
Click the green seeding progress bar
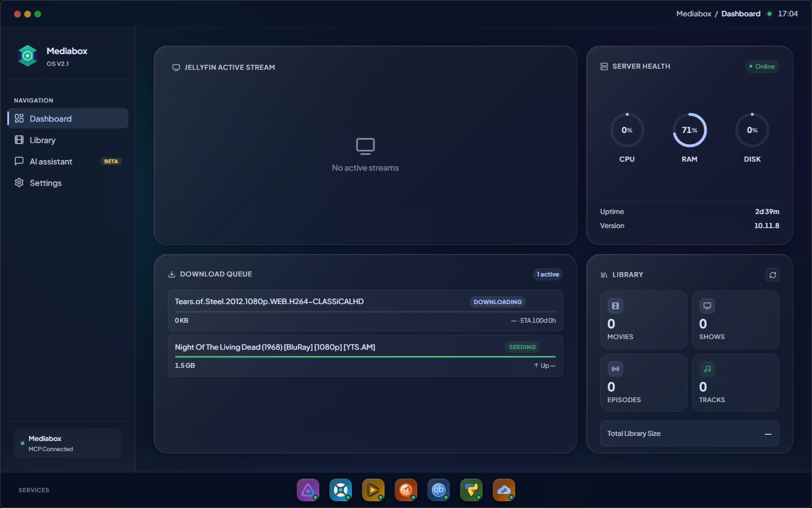(x=365, y=357)
